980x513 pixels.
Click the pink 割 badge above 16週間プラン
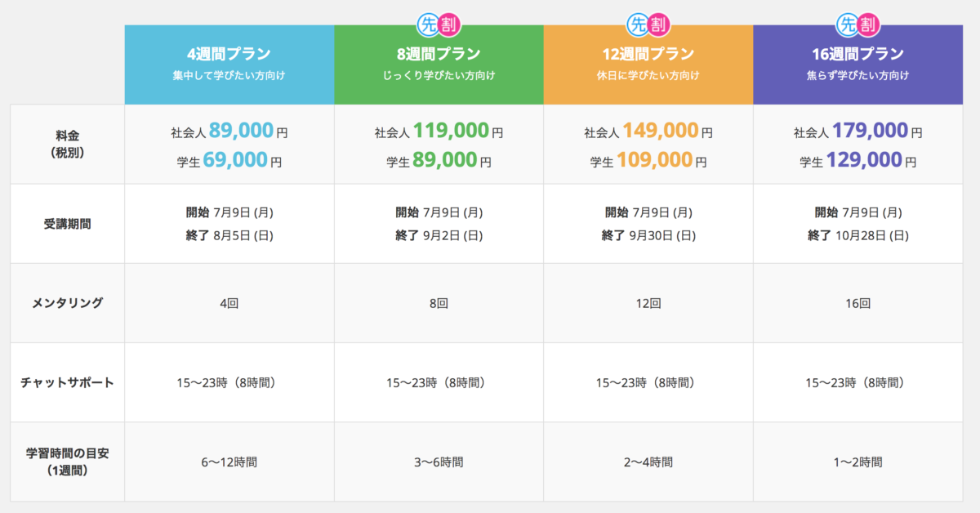click(x=868, y=25)
